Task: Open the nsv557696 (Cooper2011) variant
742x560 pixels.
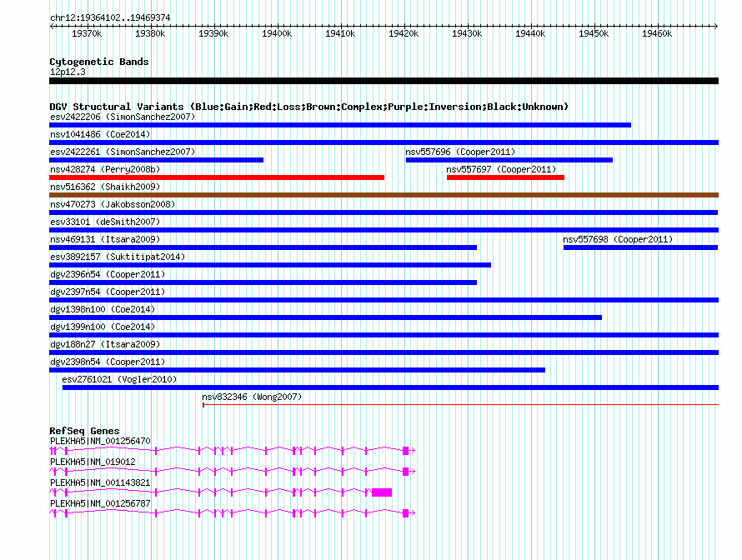Action: coord(509,160)
